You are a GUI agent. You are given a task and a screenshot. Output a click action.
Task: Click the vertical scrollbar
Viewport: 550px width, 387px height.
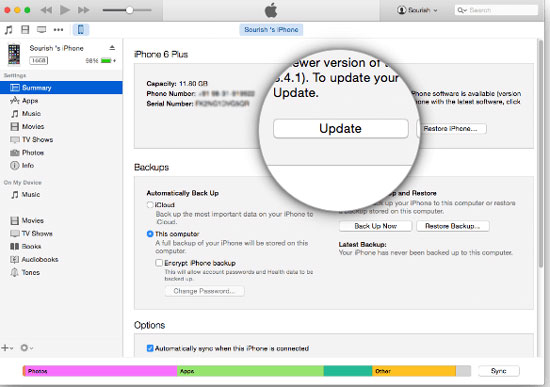[541, 154]
